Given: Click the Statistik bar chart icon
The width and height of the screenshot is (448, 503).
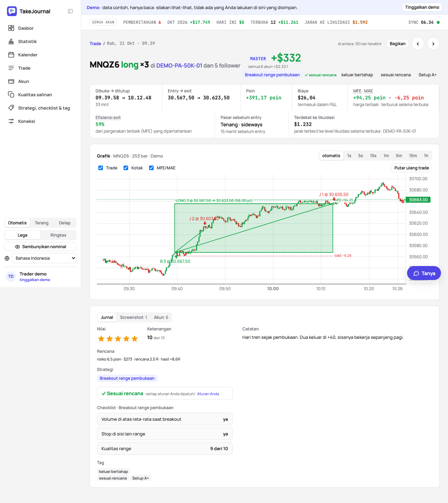Looking at the screenshot, I should tap(11, 41).
